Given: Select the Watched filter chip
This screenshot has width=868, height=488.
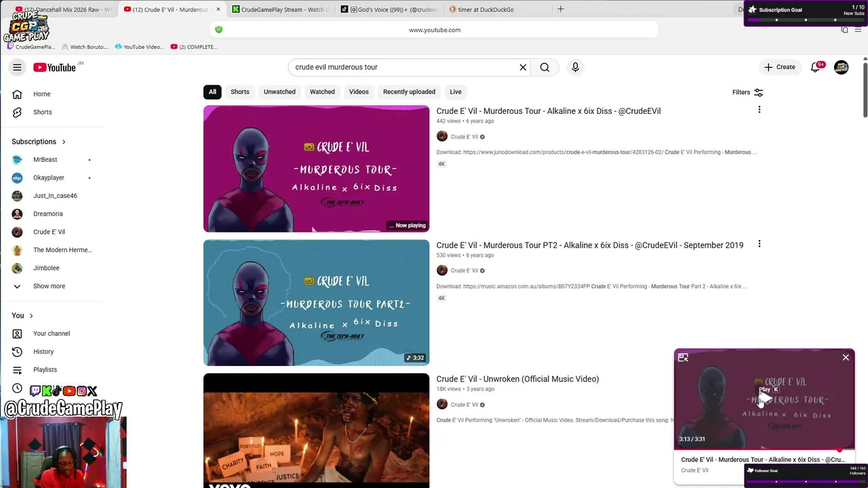Looking at the screenshot, I should coord(322,92).
